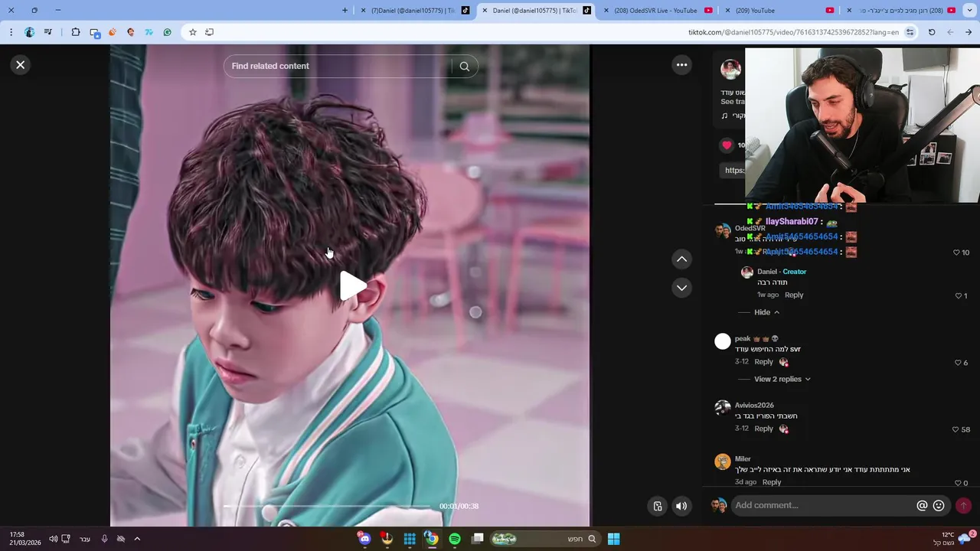Collapse replies with the Hide chevron
The height and width of the screenshot is (551, 980).
click(766, 312)
